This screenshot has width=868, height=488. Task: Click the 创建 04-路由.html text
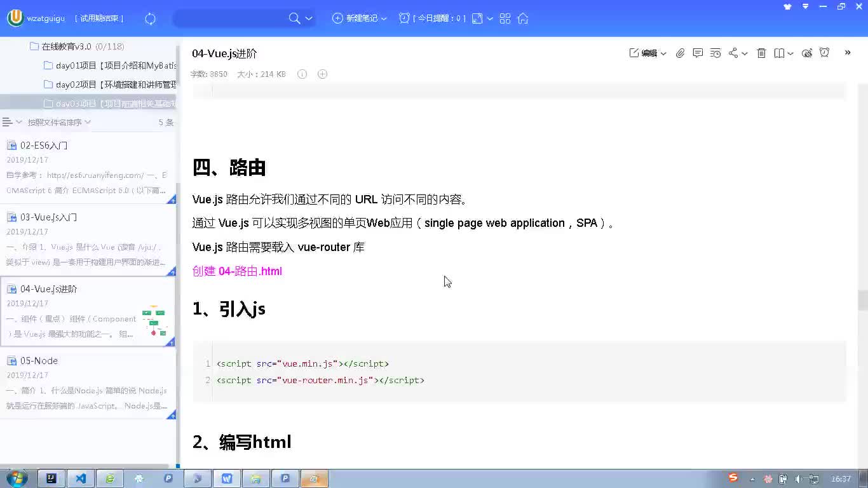(x=237, y=271)
